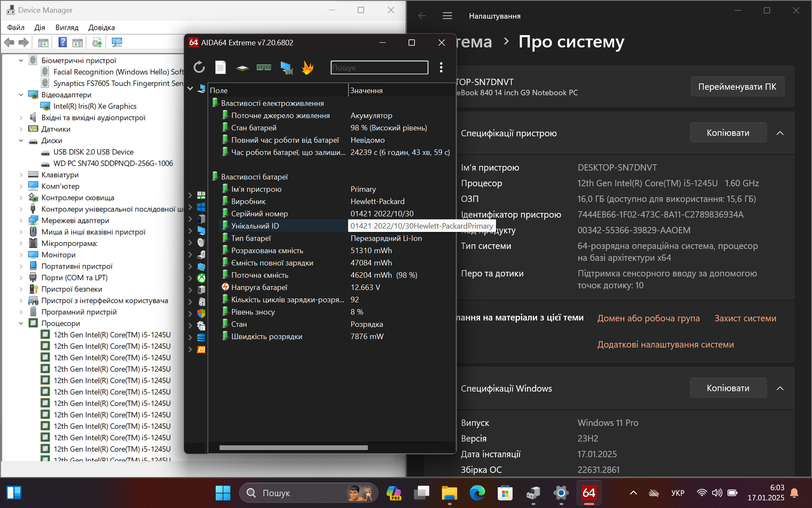The image size is (812, 508).
Task: Open the three-dot menu in AIDA64
Action: click(x=441, y=67)
